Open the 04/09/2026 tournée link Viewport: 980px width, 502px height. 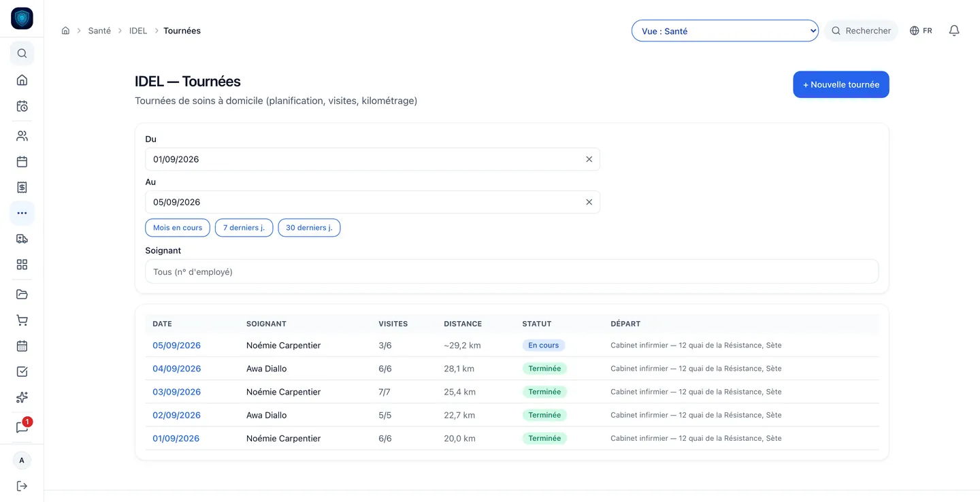176,369
